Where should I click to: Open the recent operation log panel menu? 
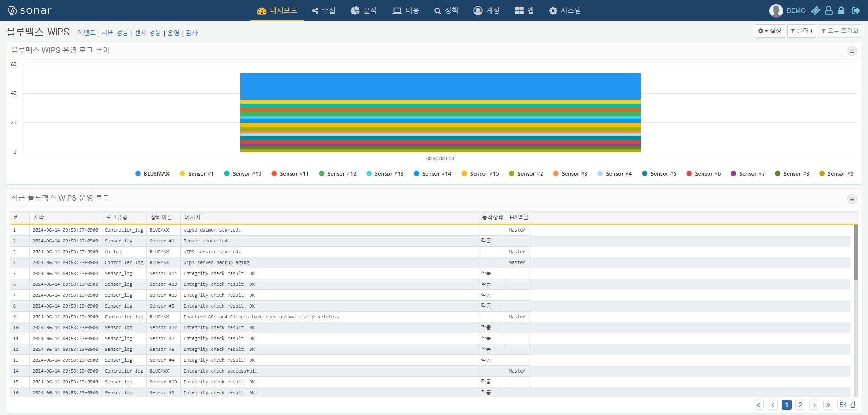(852, 199)
